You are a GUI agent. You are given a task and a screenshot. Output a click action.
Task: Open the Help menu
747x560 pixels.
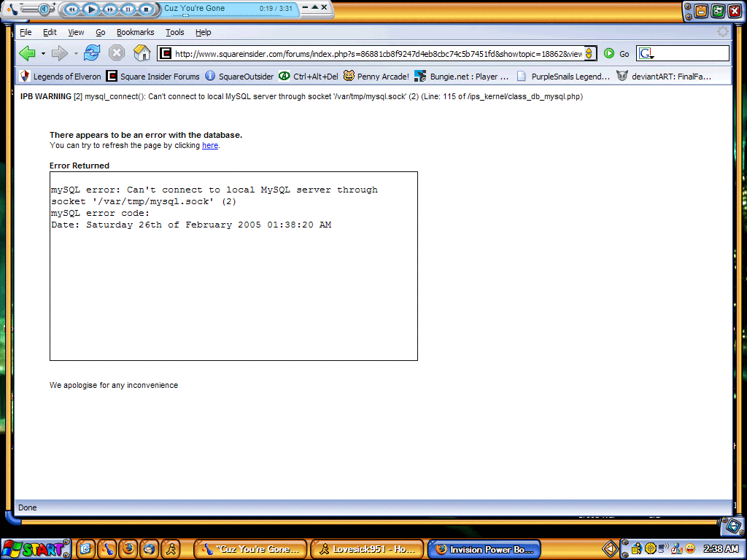tap(204, 32)
